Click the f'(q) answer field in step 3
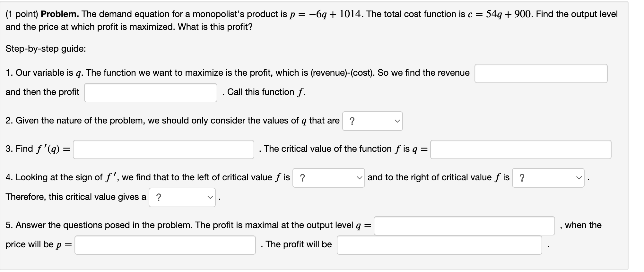This screenshot has height=272, width=644. [163, 149]
